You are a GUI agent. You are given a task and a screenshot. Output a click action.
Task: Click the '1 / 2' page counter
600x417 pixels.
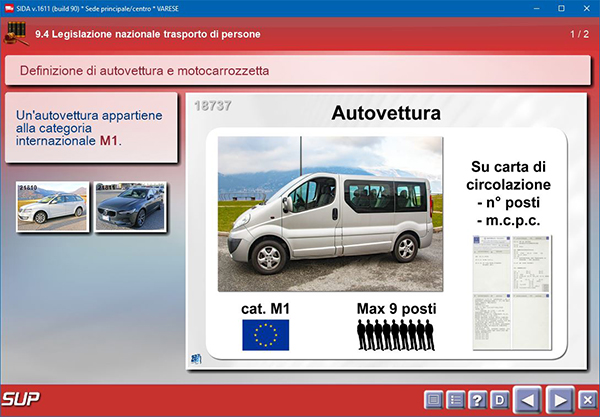click(x=578, y=35)
